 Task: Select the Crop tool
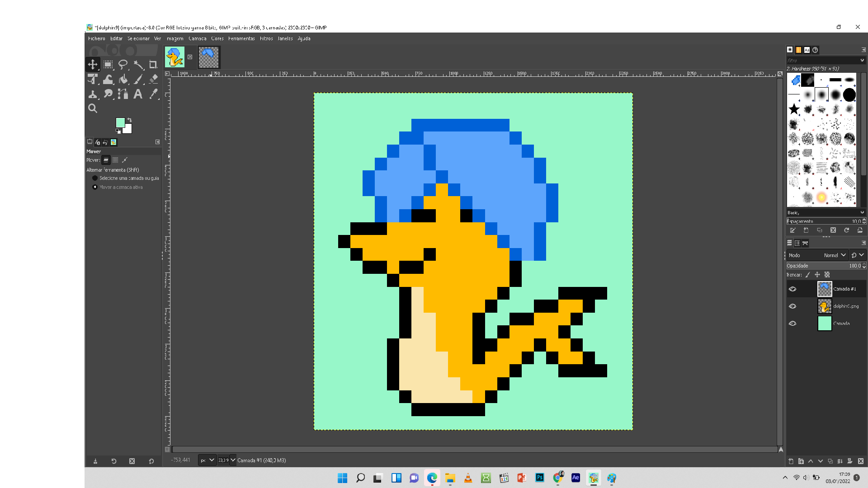(x=153, y=65)
